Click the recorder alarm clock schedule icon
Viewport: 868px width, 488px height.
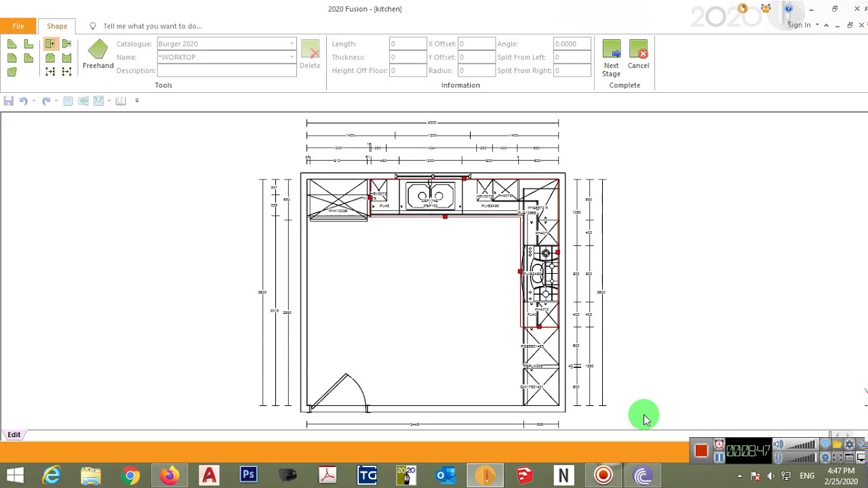click(x=719, y=444)
